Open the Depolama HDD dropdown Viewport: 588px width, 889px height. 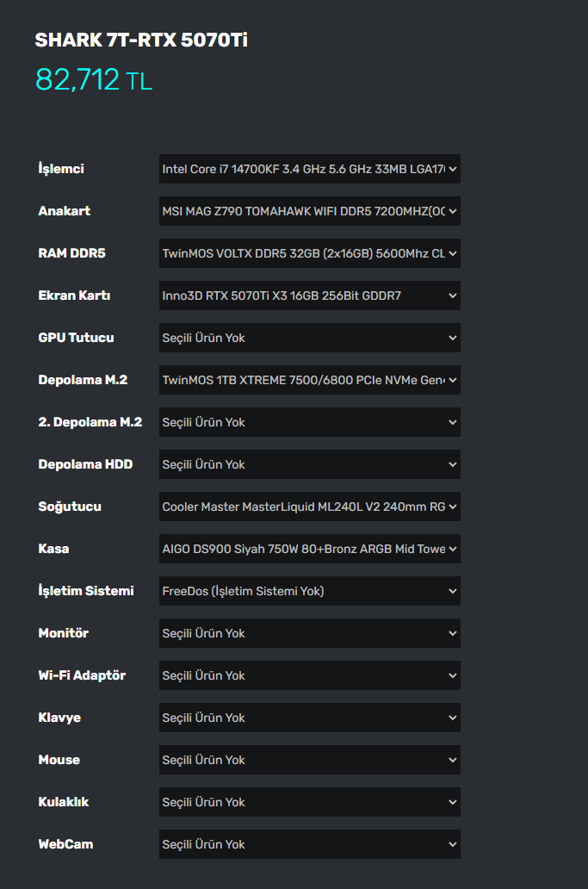(309, 464)
